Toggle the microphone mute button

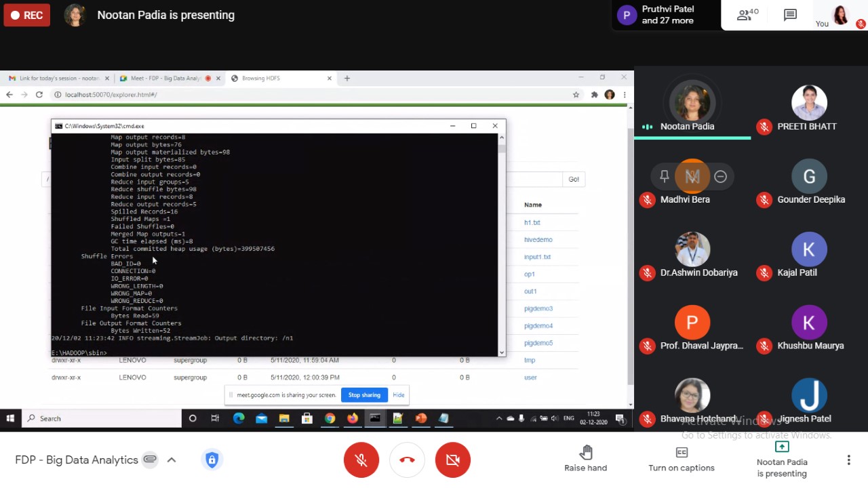coord(361,460)
